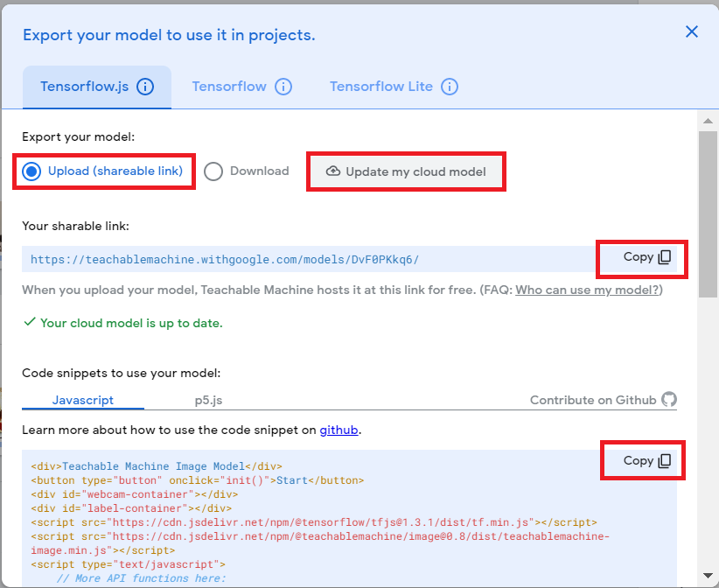The height and width of the screenshot is (588, 719).
Task: Click the '// More API functions here:' comment line
Action: pos(142,578)
